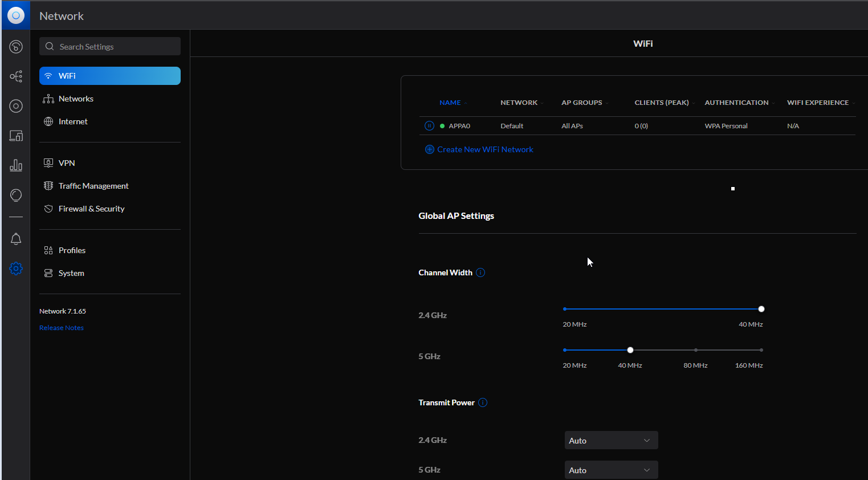Open the Insights lightbulb icon
The height and width of the screenshot is (480, 868).
(x=16, y=196)
